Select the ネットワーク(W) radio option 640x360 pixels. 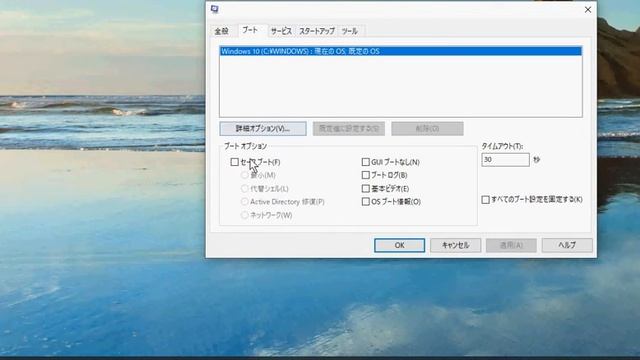coord(244,215)
